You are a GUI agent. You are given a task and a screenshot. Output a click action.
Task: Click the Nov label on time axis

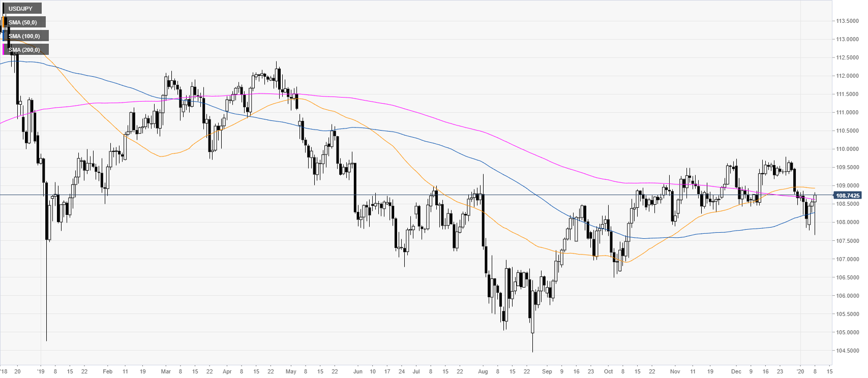click(675, 371)
